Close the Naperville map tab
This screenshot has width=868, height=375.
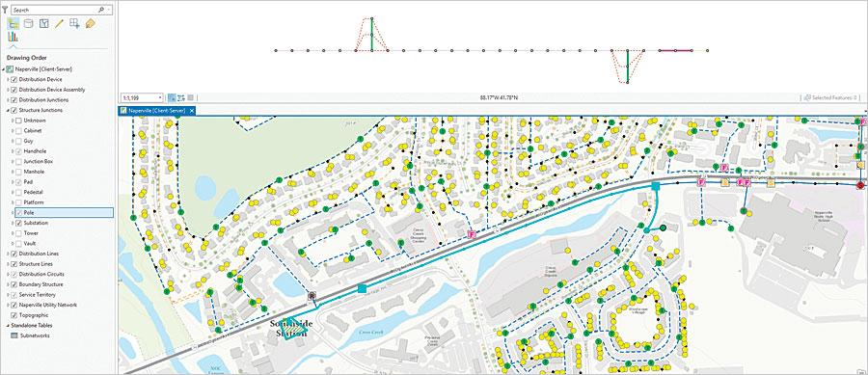(192, 111)
